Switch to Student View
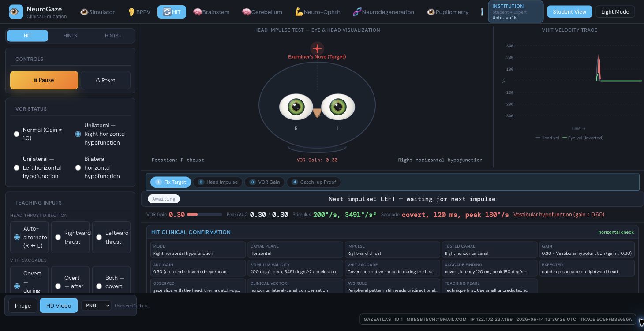The height and width of the screenshot is (331, 644). click(x=569, y=11)
